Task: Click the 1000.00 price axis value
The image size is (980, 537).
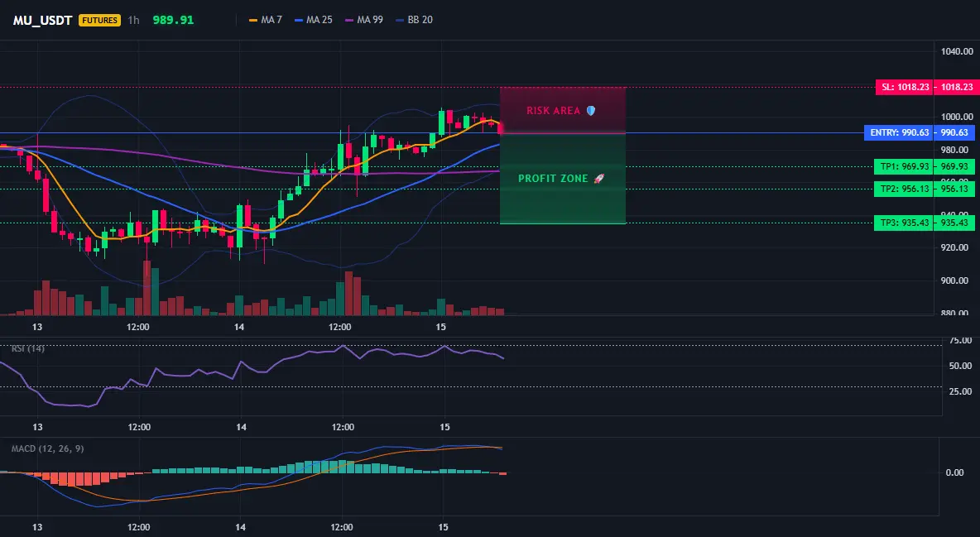Action: [x=957, y=117]
